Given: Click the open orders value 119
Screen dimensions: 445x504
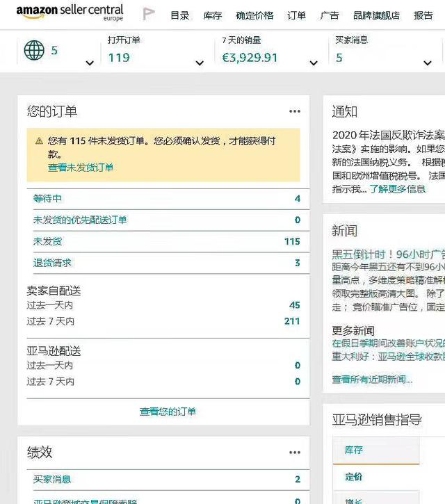Looking at the screenshot, I should click(x=119, y=58).
